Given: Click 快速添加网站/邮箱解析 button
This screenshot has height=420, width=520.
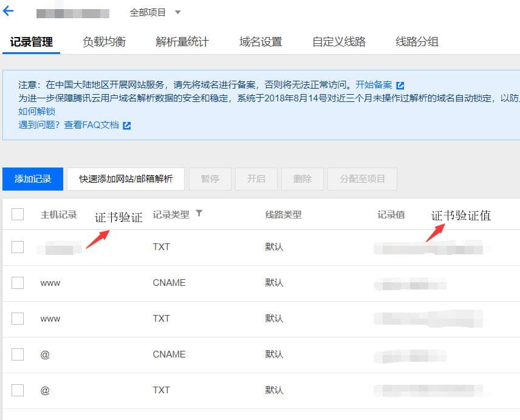Looking at the screenshot, I should [126, 179].
